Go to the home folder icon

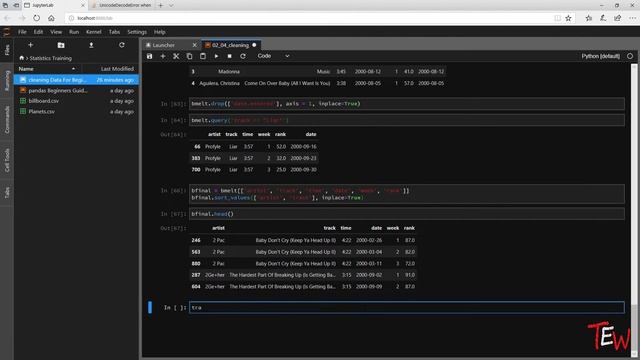pos(22,58)
